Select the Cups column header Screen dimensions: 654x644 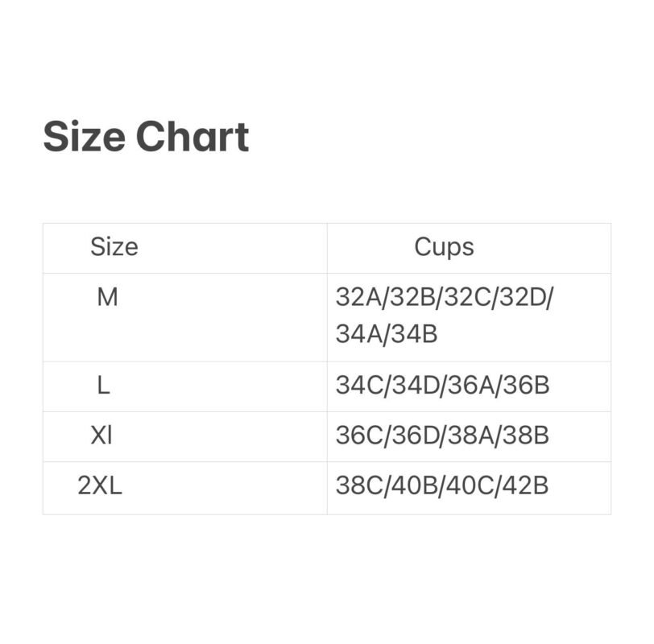pyautogui.click(x=444, y=246)
